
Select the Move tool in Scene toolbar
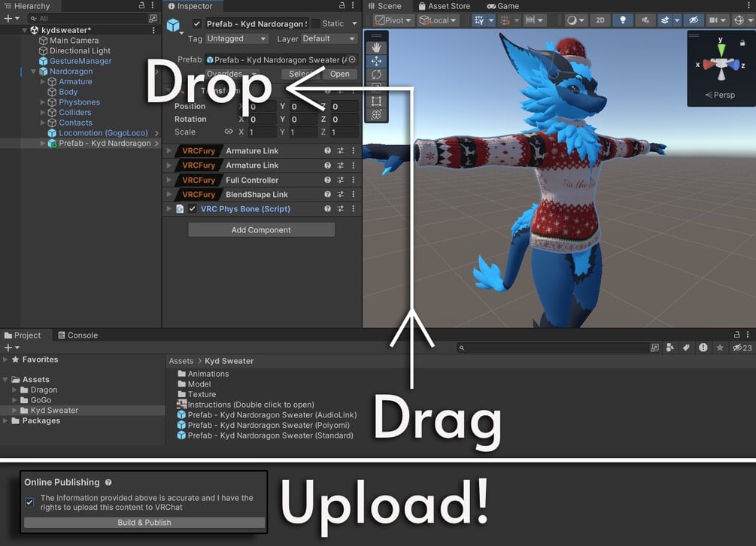[376, 61]
